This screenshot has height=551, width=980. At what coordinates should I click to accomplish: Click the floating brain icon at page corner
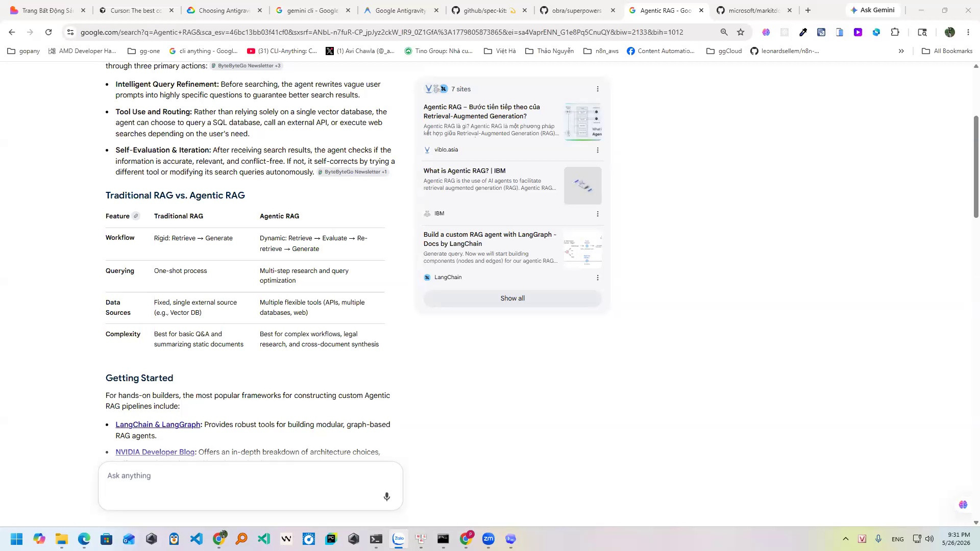click(963, 505)
